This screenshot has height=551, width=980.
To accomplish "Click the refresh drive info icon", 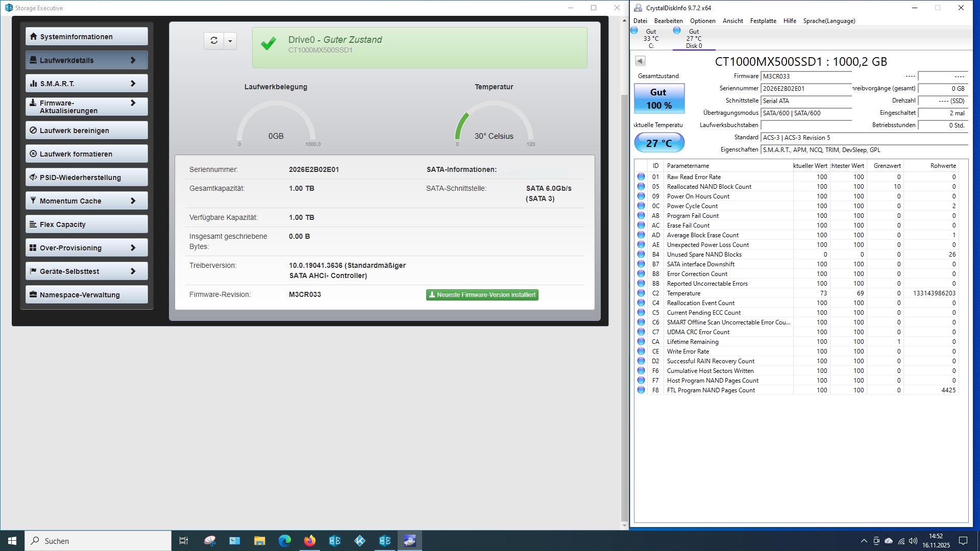I will [x=214, y=41].
